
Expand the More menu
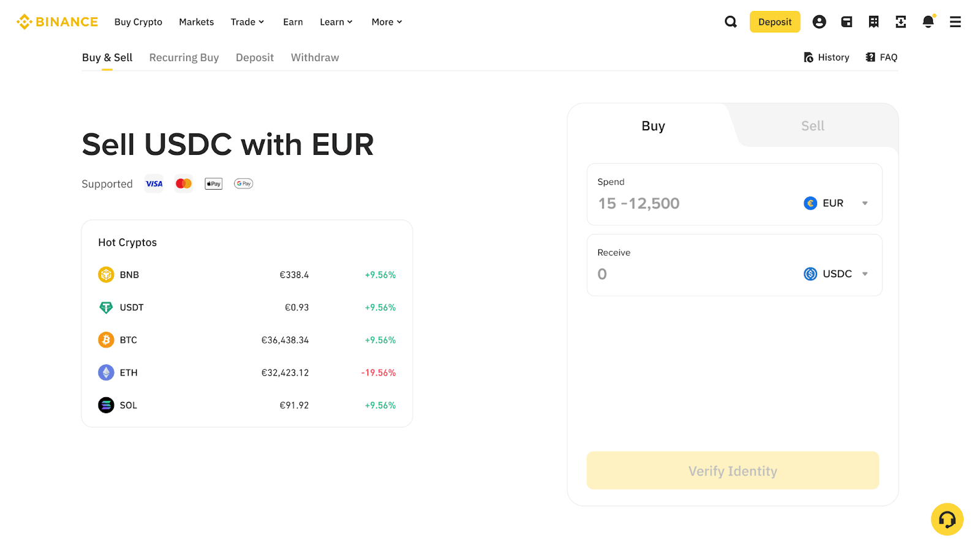click(386, 22)
